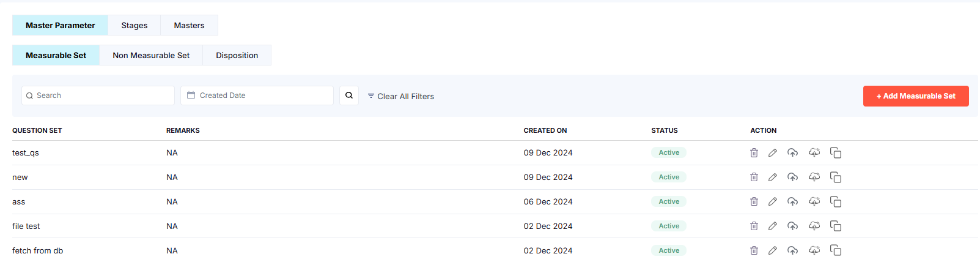Click the search magnifier button
Viewport: 980px width, 262px height.
point(349,95)
